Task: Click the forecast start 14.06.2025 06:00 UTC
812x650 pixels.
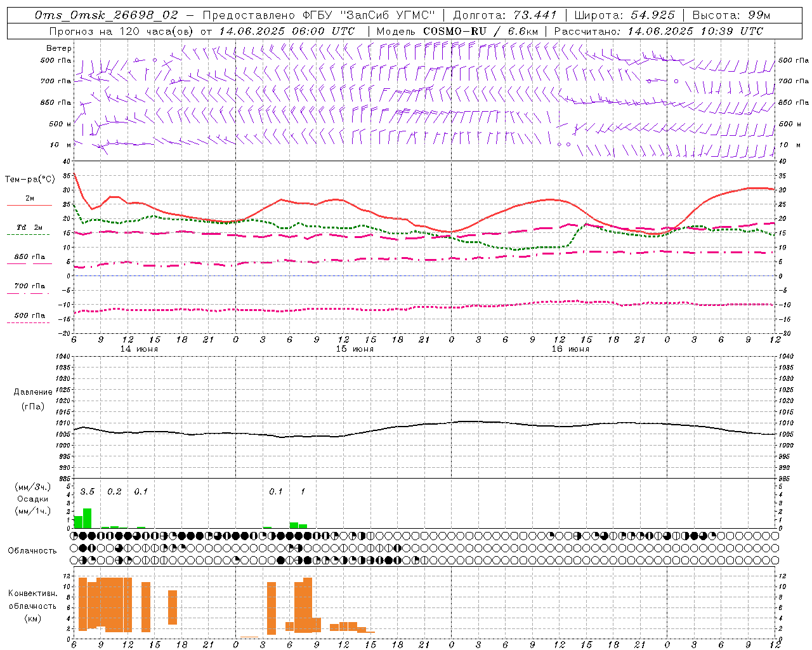Action: [x=287, y=31]
